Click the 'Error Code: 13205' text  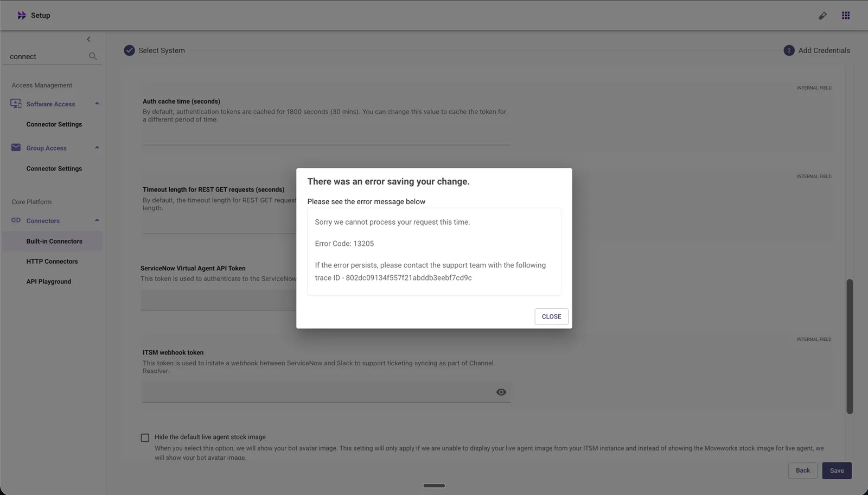(344, 244)
